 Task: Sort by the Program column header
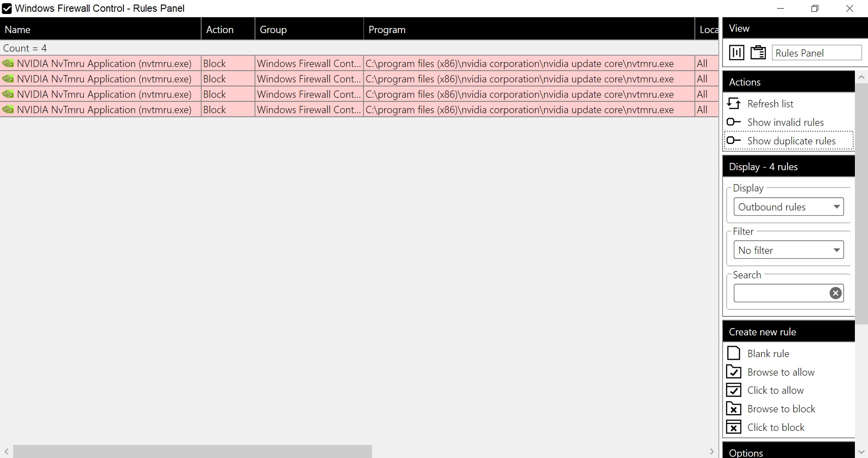[x=529, y=29]
